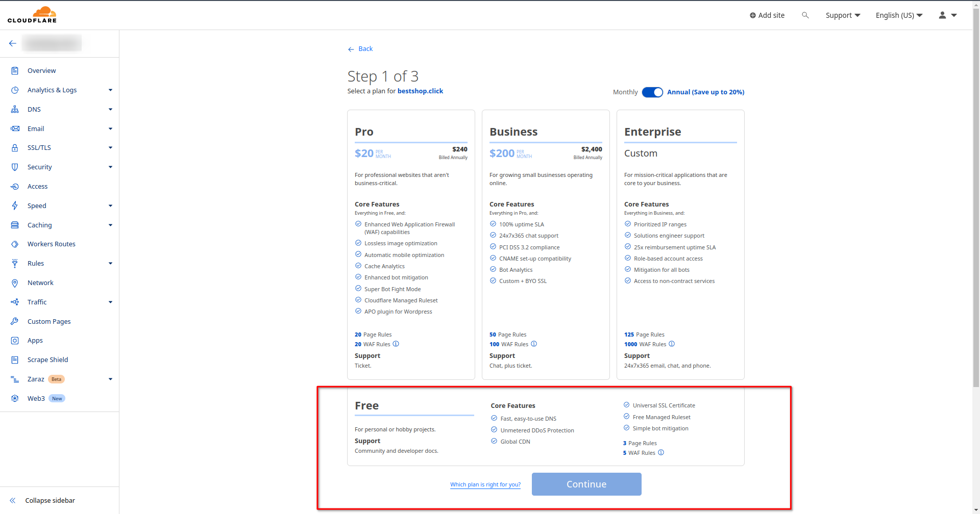The width and height of the screenshot is (980, 514).
Task: Click Annual (Save up to 20%) label
Action: pos(705,92)
